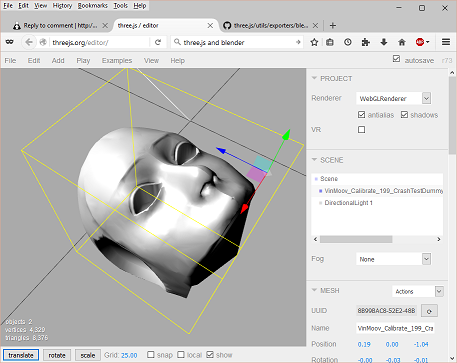Open the editor Help menu

(x=178, y=60)
